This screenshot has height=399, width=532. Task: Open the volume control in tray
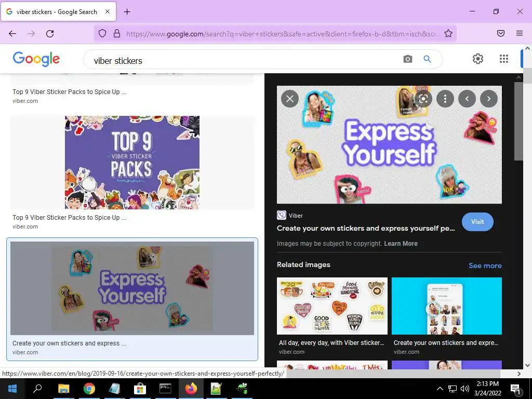[x=465, y=389]
